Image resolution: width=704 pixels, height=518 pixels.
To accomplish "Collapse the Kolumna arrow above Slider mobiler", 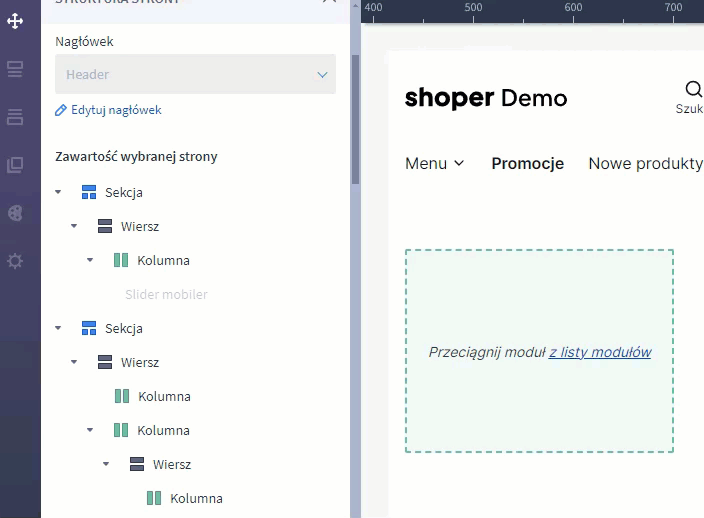I will coord(90,260).
